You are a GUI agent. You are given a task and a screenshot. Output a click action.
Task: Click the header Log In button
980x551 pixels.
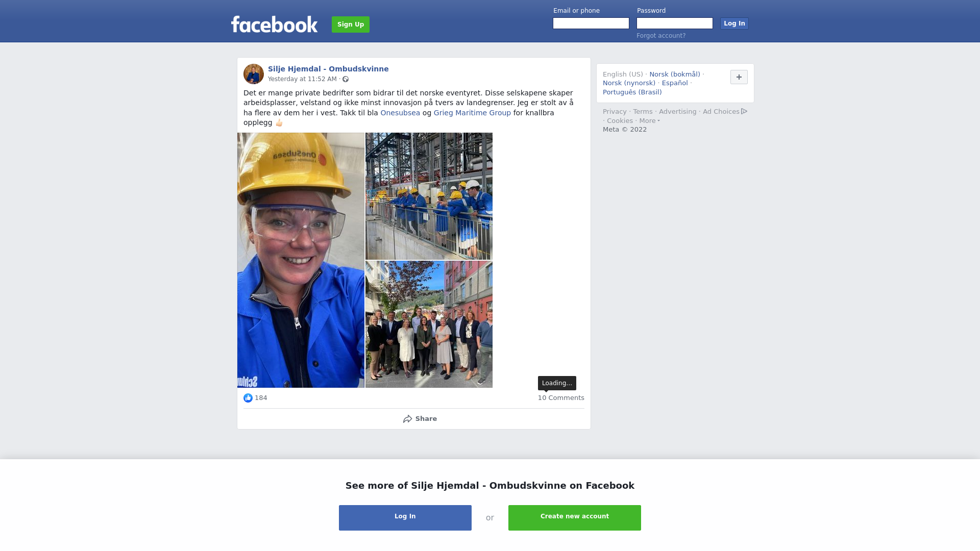734,23
